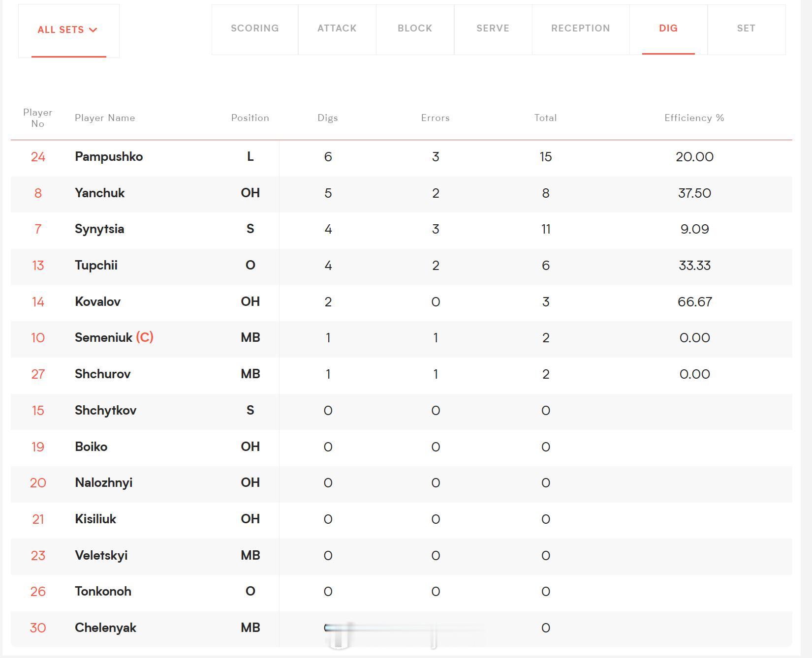
Task: Select player Tonkonoh
Action: coord(103,592)
